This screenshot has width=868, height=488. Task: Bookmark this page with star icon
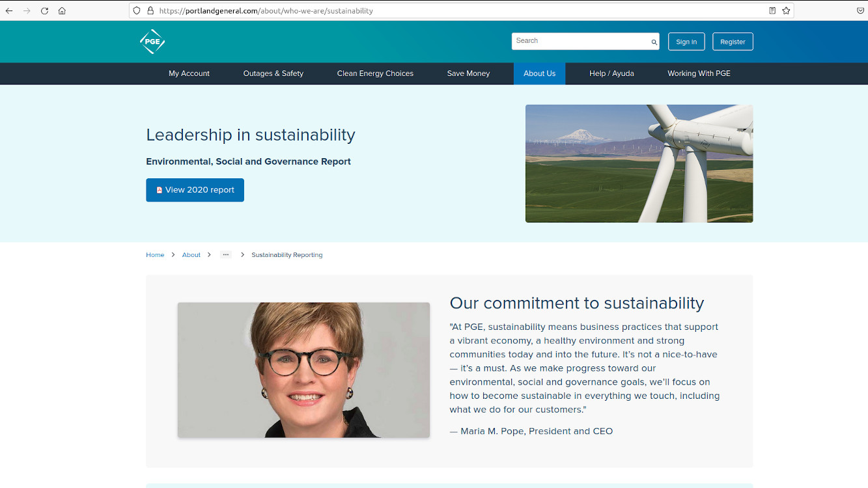(786, 10)
